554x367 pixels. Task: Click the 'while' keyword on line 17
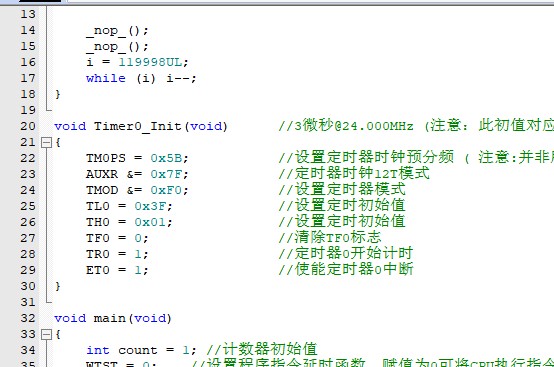coord(106,78)
